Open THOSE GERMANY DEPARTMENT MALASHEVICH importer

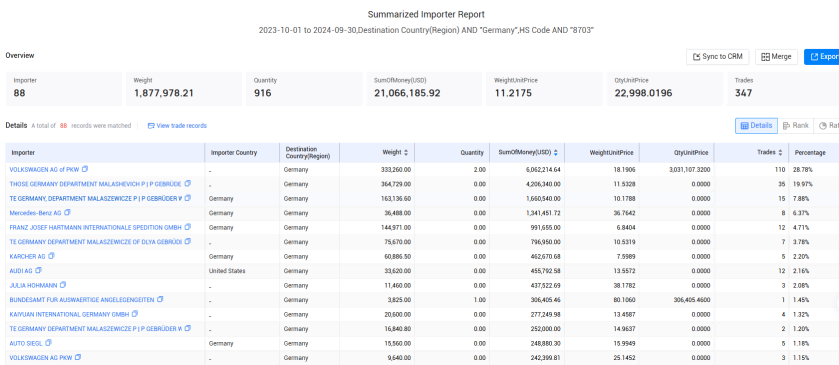point(96,184)
